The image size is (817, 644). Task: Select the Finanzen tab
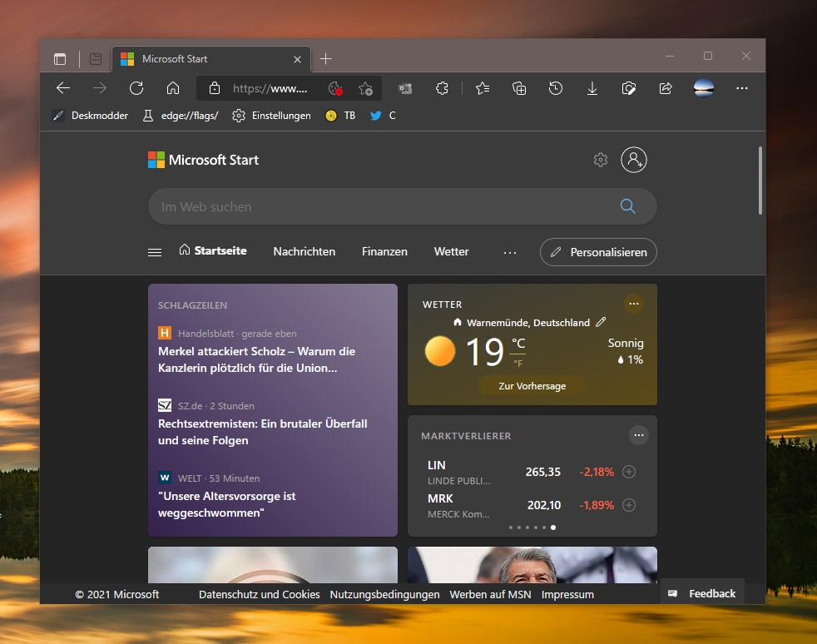click(x=384, y=251)
